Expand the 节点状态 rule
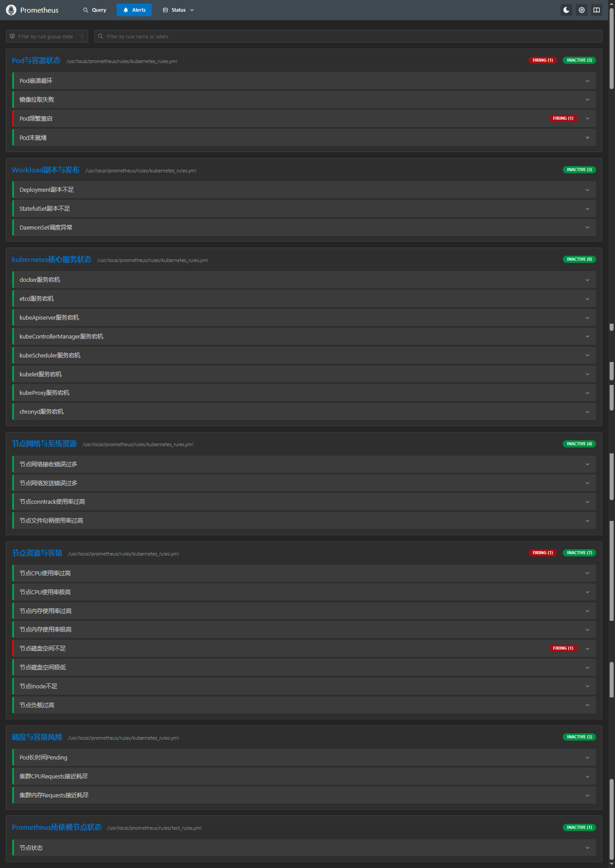Image resolution: width=615 pixels, height=868 pixels. [x=304, y=848]
